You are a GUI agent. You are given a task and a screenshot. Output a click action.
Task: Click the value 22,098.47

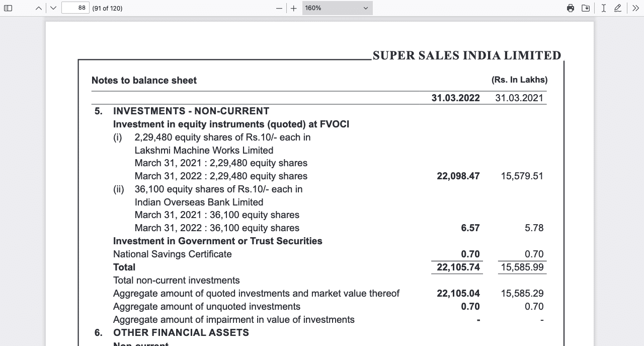point(458,176)
